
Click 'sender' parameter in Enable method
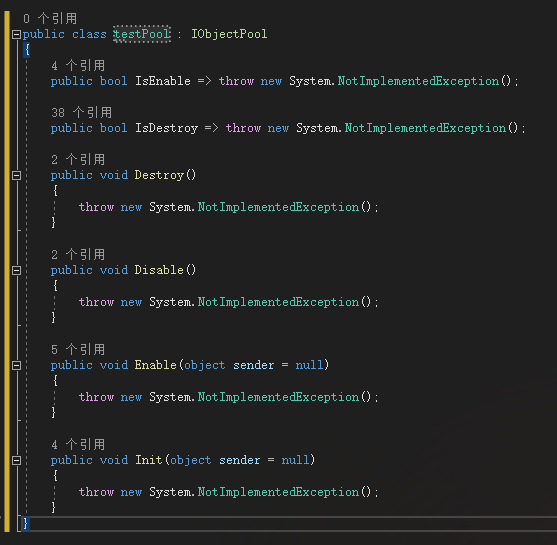pyautogui.click(x=254, y=365)
